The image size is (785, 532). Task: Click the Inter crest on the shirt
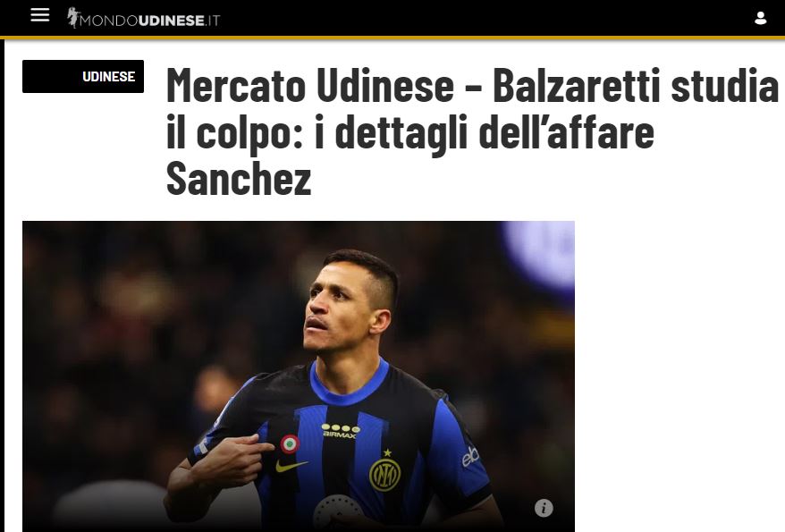[x=385, y=475]
